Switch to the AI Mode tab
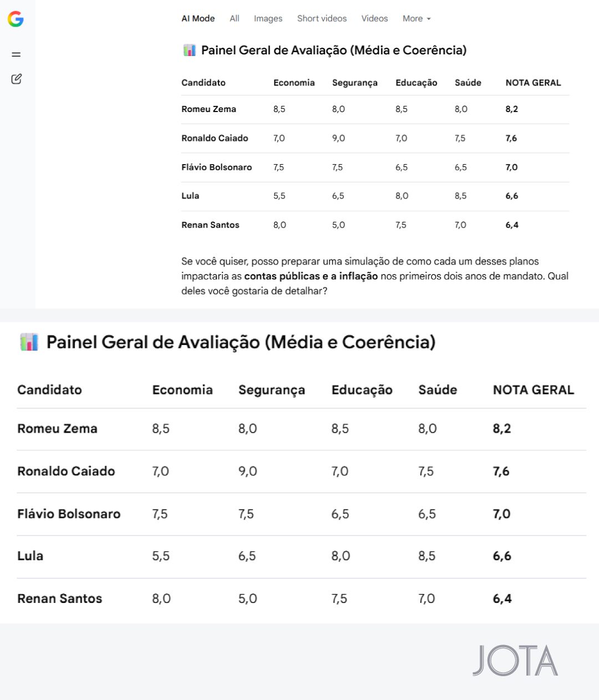 (x=198, y=18)
